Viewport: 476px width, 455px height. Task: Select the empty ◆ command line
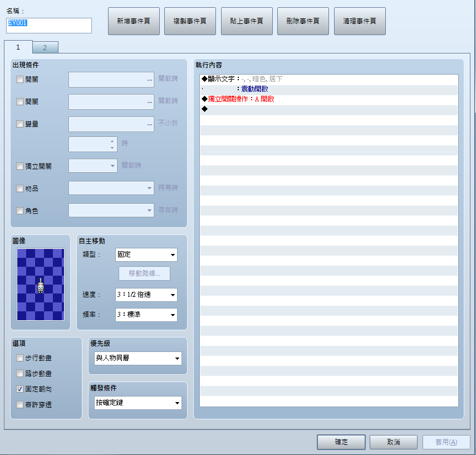[x=329, y=109]
